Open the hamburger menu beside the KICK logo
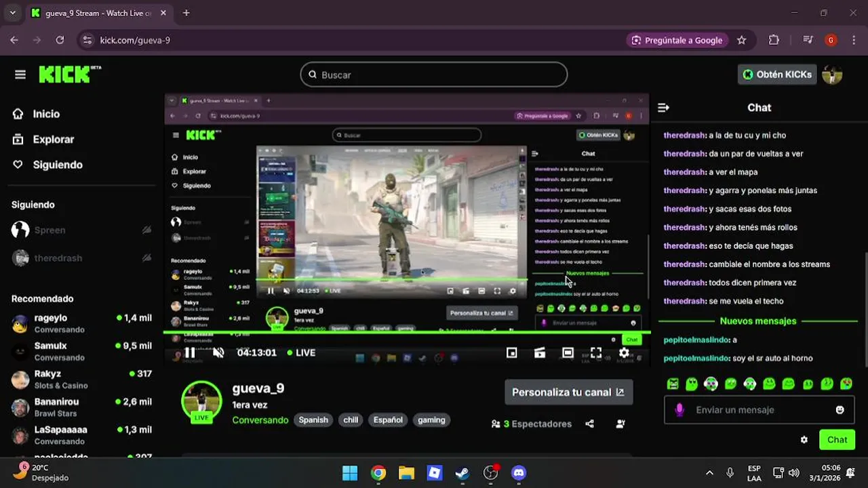 click(x=20, y=75)
